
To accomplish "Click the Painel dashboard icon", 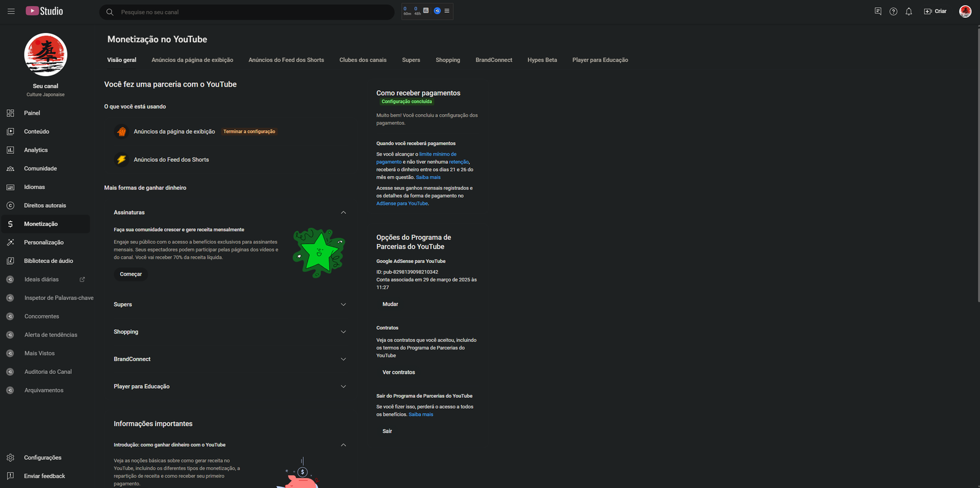I will pyautogui.click(x=10, y=113).
